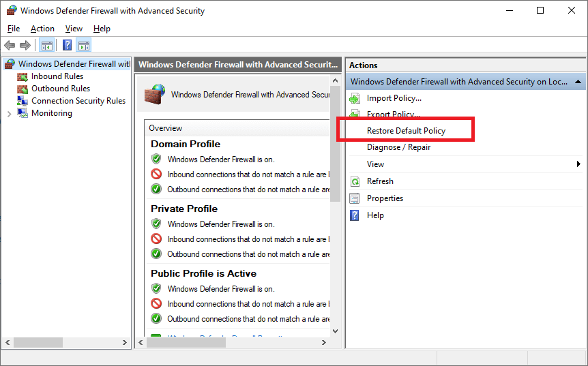Viewport: 588px width, 366px height.
Task: Click title bar firewall application icon
Action: pos(12,10)
